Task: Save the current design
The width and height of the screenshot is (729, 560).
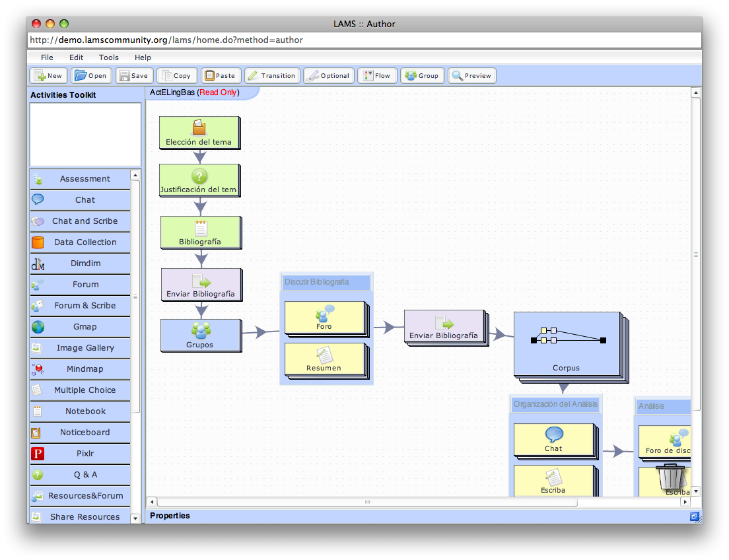Action: [x=134, y=76]
